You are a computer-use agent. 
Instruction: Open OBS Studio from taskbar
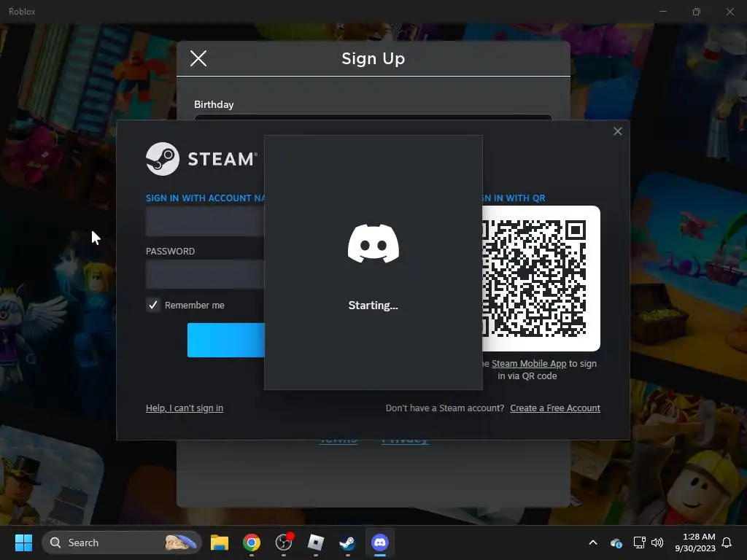point(284,542)
